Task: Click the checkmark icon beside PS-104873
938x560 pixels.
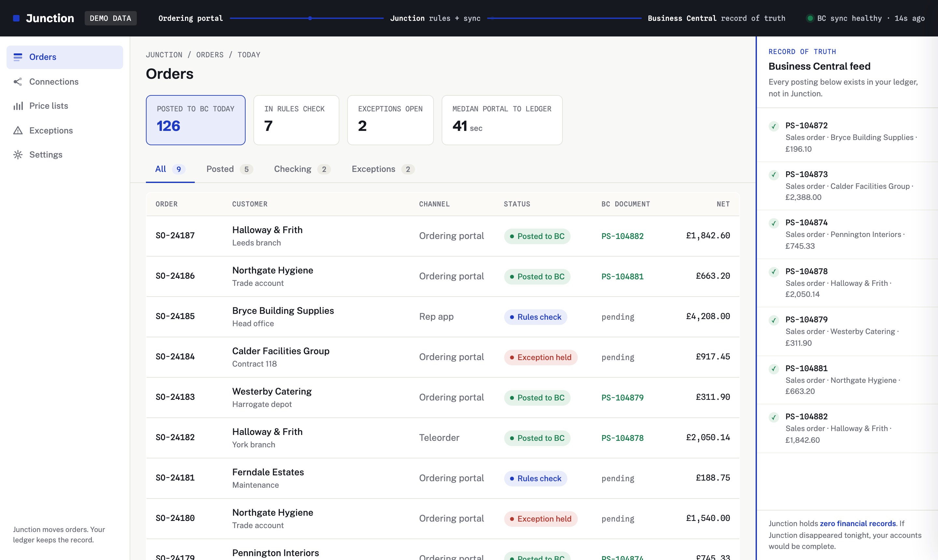Action: (774, 175)
